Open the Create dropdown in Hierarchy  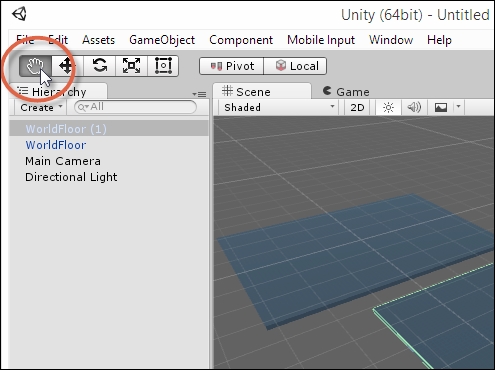tap(41, 107)
